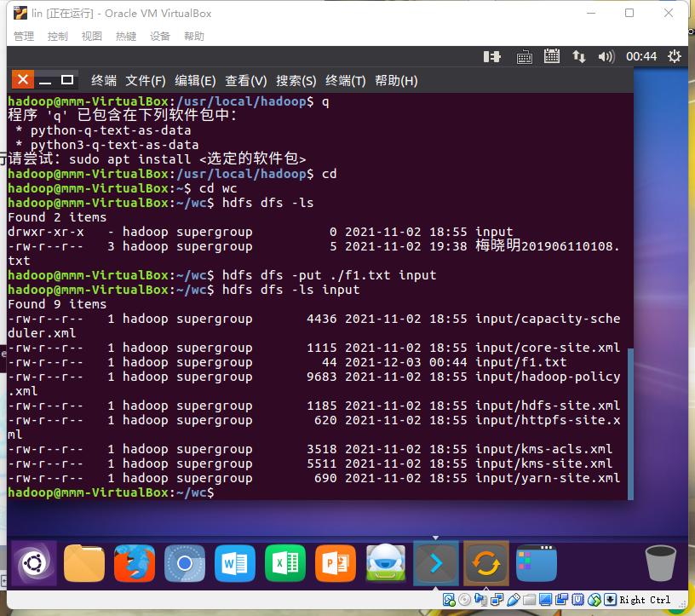
Task: Click the 'sudo apt install' suggestion line
Action: (157, 159)
